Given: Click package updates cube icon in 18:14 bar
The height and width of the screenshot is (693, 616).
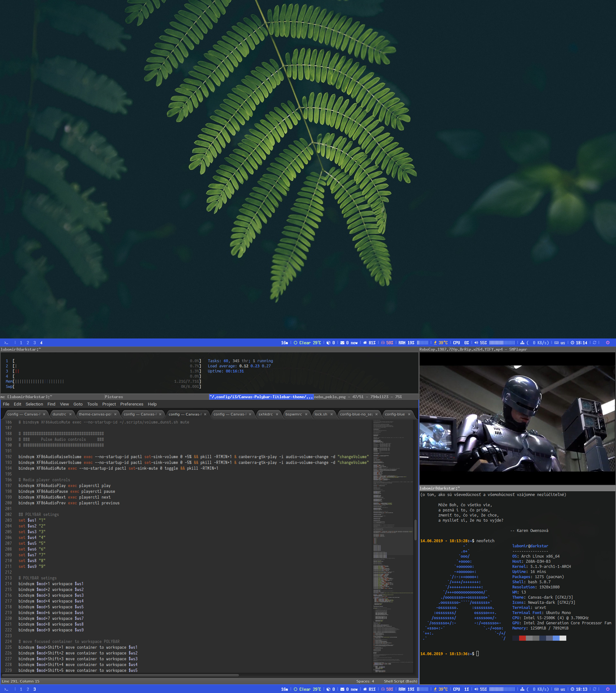Looking at the screenshot, I should point(328,343).
